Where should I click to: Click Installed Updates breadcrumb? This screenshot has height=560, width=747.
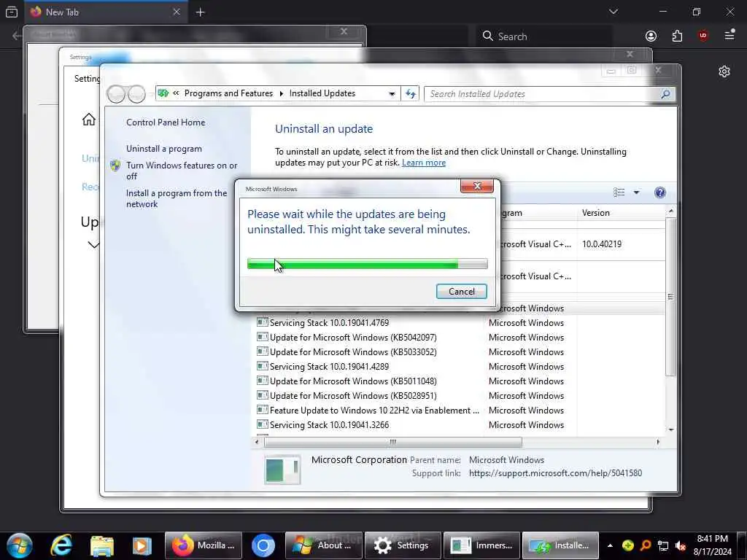tap(322, 93)
